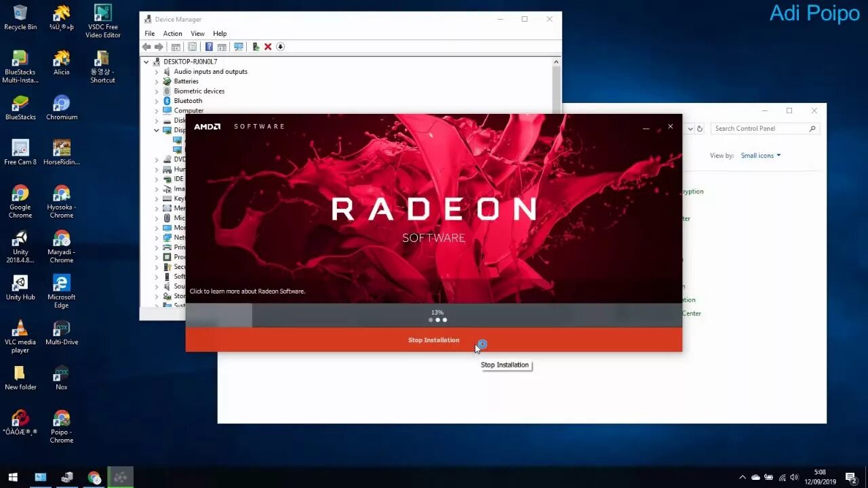Click the address history dropdown arrow in Control Panel
The height and width of the screenshot is (488, 868).
coord(690,129)
